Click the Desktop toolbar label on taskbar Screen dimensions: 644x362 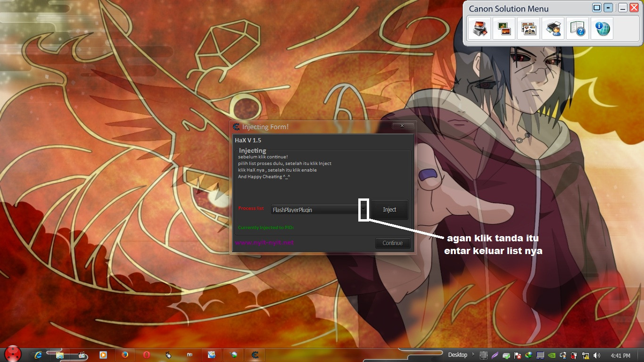457,355
